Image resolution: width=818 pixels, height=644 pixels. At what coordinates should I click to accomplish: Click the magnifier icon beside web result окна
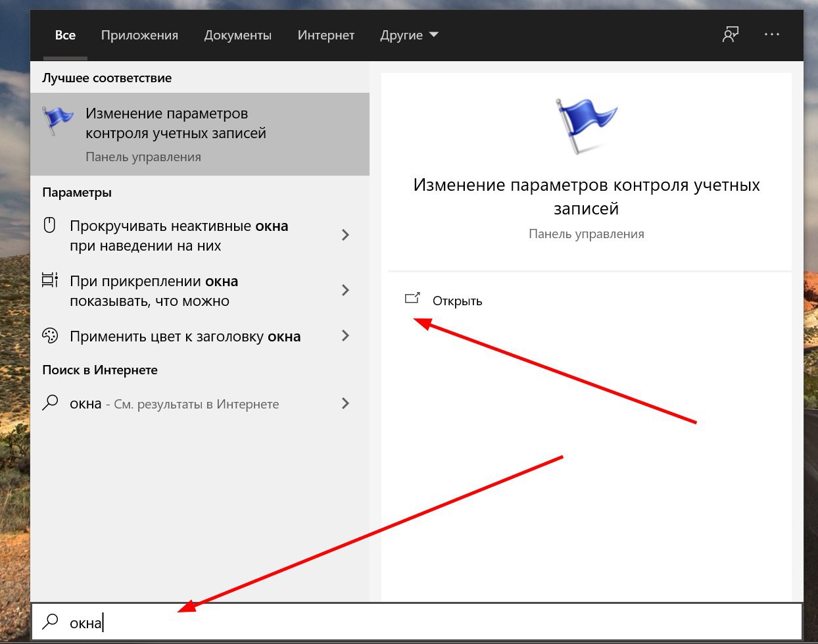pos(50,403)
